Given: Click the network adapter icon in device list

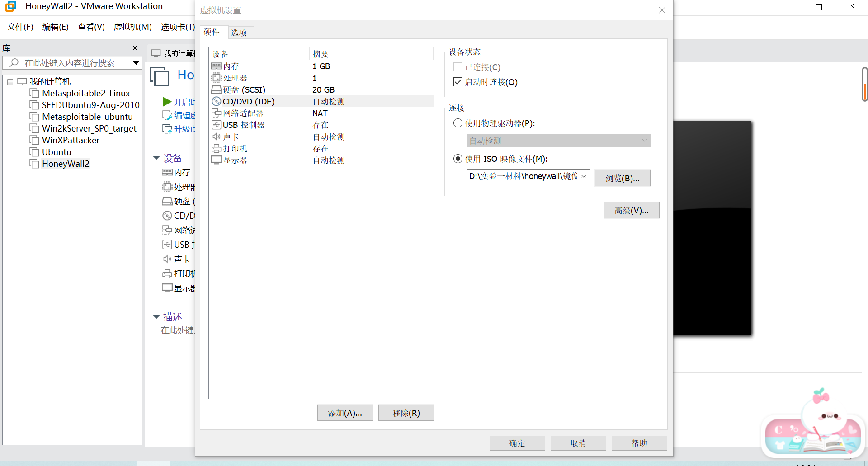Looking at the screenshot, I should (217, 113).
